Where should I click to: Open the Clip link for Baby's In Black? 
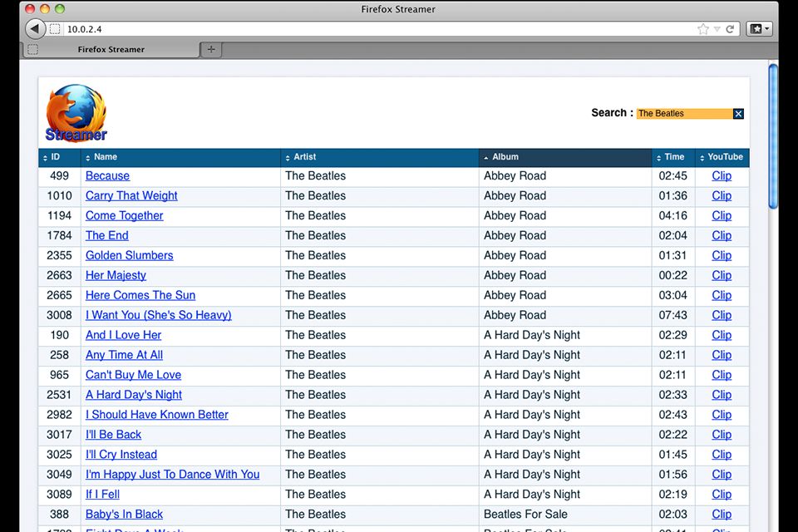tap(722, 514)
